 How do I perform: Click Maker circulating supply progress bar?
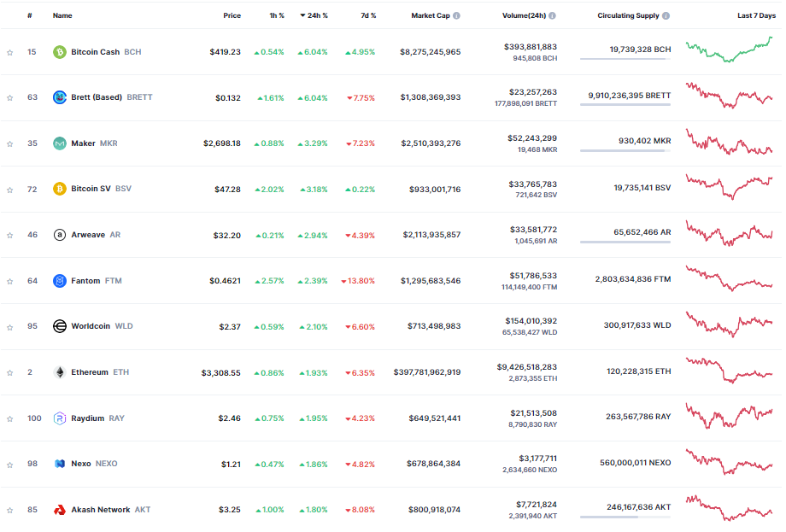[x=625, y=151]
